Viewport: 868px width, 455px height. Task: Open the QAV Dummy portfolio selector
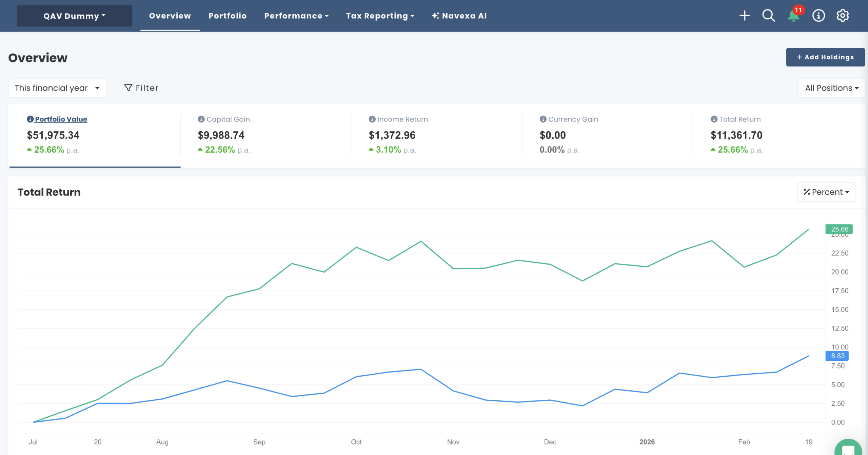pos(74,16)
